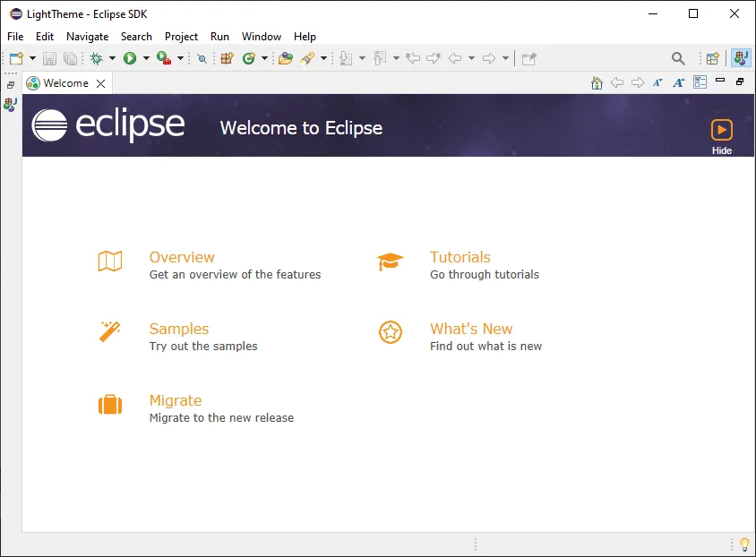The image size is (756, 557).
Task: Close the Welcome tab
Action: pos(100,84)
